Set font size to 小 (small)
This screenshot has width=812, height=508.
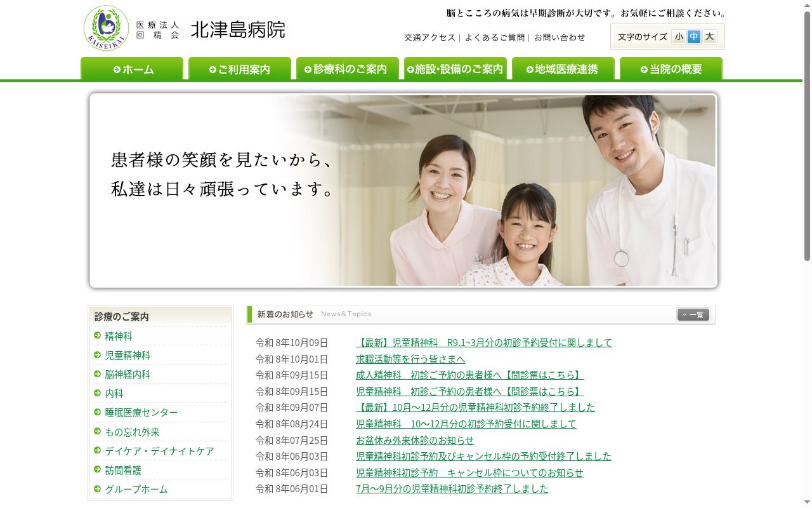coord(679,37)
